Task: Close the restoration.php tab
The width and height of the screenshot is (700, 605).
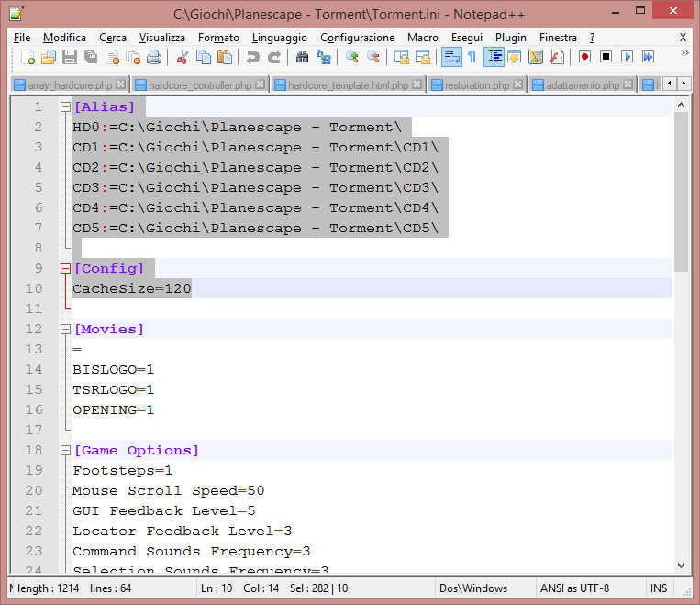Action: click(x=517, y=84)
